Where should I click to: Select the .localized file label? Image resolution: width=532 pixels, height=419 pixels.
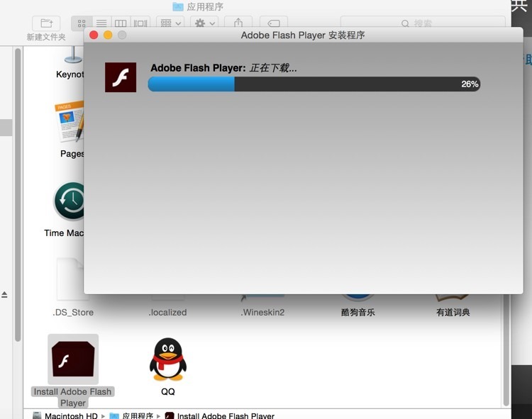point(167,312)
